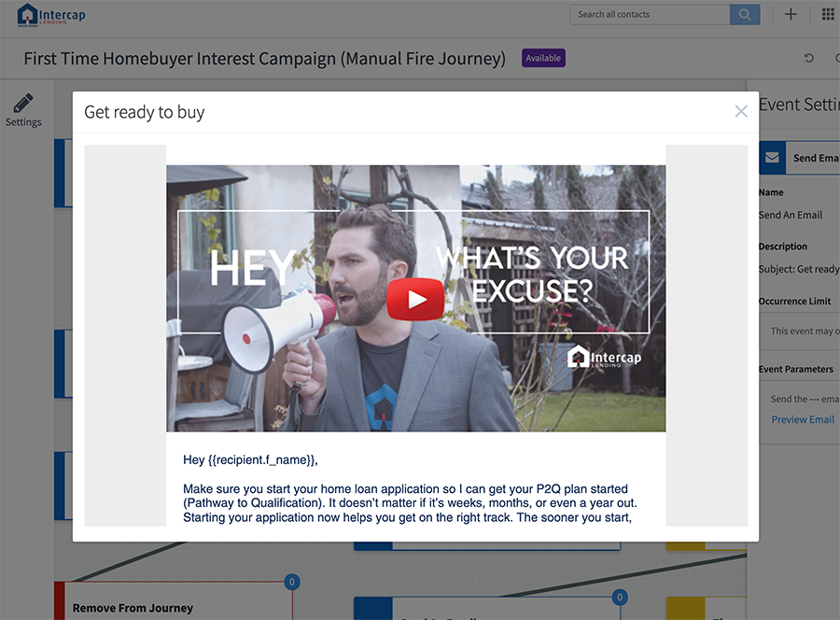Click the blue search magnifier button
The height and width of the screenshot is (620, 840).
tap(745, 14)
